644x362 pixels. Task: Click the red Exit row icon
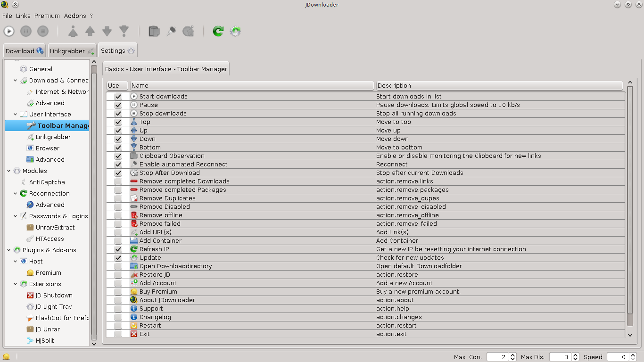pos(134,334)
